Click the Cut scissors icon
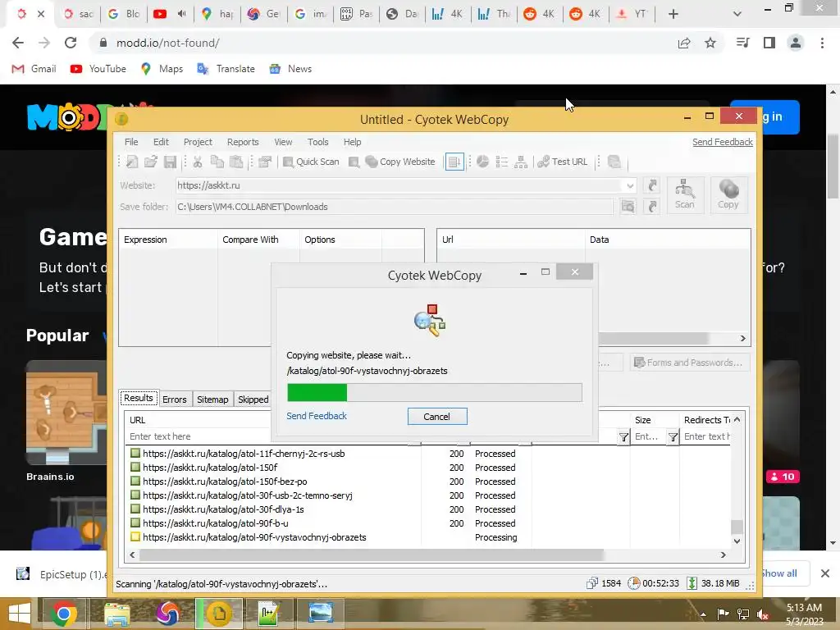The width and height of the screenshot is (840, 630). click(198, 162)
